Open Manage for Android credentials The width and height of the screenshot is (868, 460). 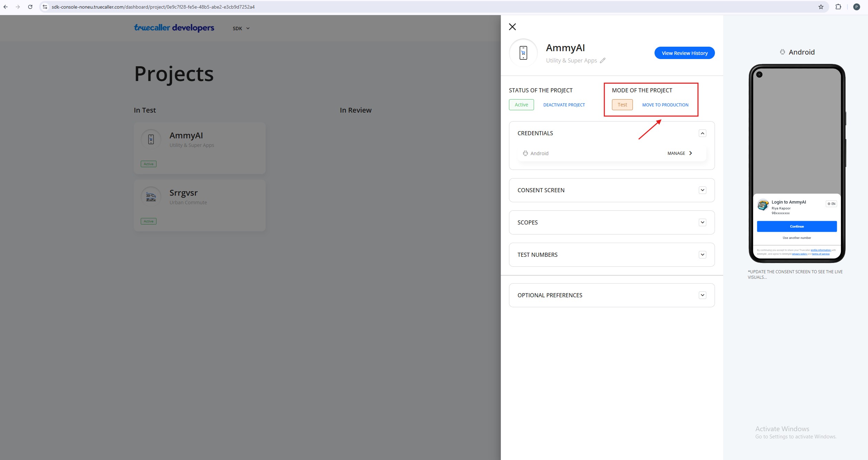click(x=680, y=153)
